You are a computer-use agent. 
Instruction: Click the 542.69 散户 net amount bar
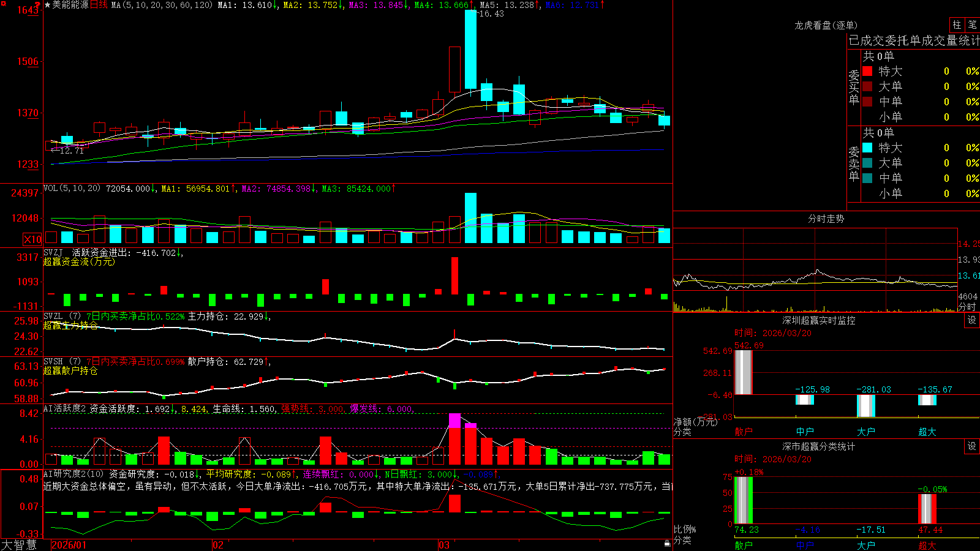744,372
